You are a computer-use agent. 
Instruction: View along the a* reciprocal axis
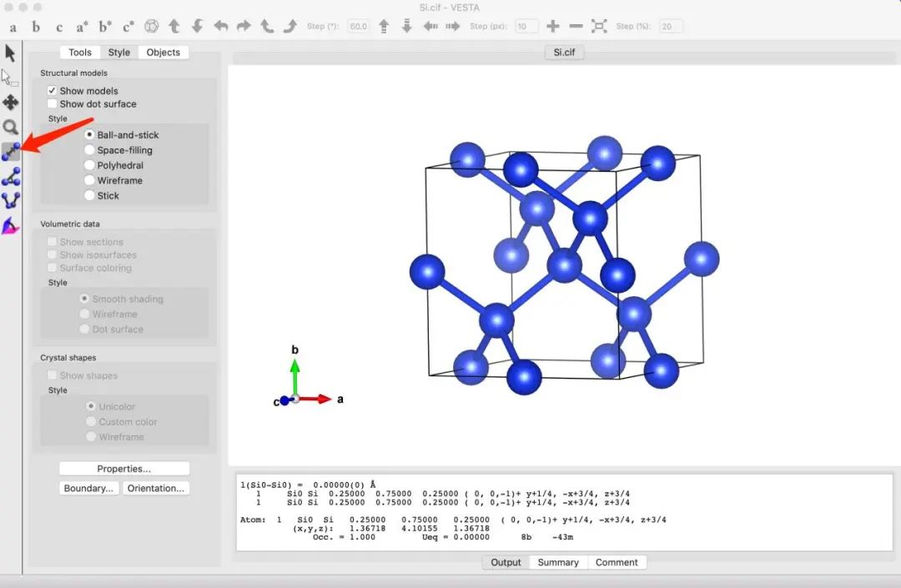coord(82,27)
